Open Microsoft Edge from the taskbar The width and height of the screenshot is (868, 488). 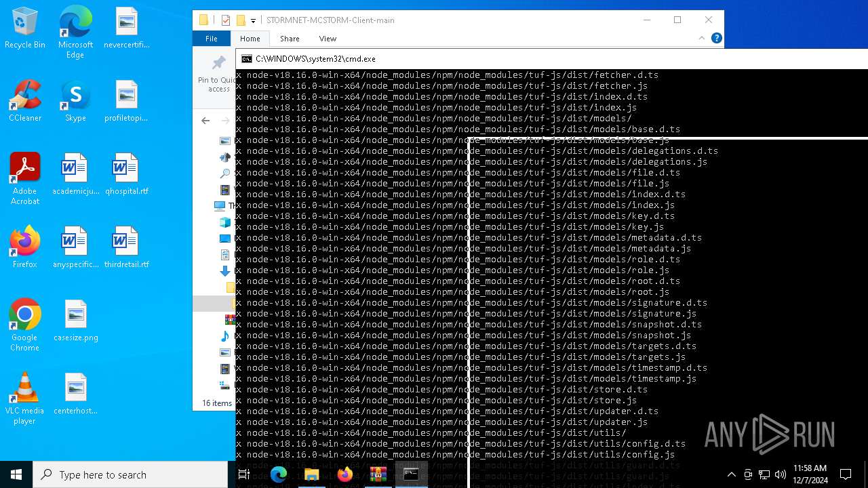click(x=279, y=474)
